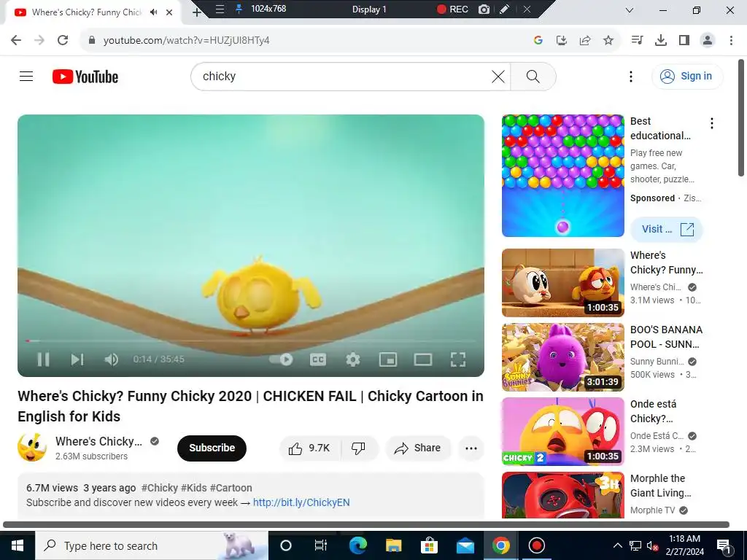Open more actions menu beside Share
Image resolution: width=747 pixels, height=560 pixels.
pos(471,448)
